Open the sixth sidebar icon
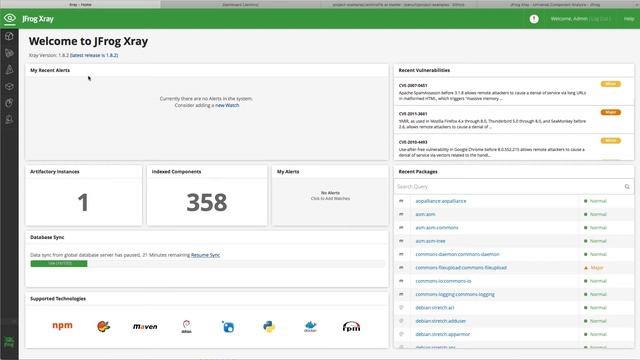 point(9,120)
